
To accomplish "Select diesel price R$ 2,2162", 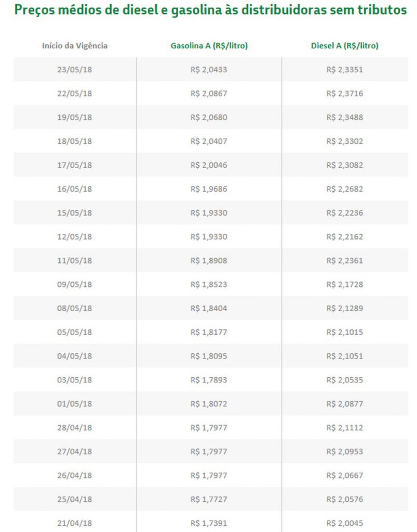I will 344,237.
